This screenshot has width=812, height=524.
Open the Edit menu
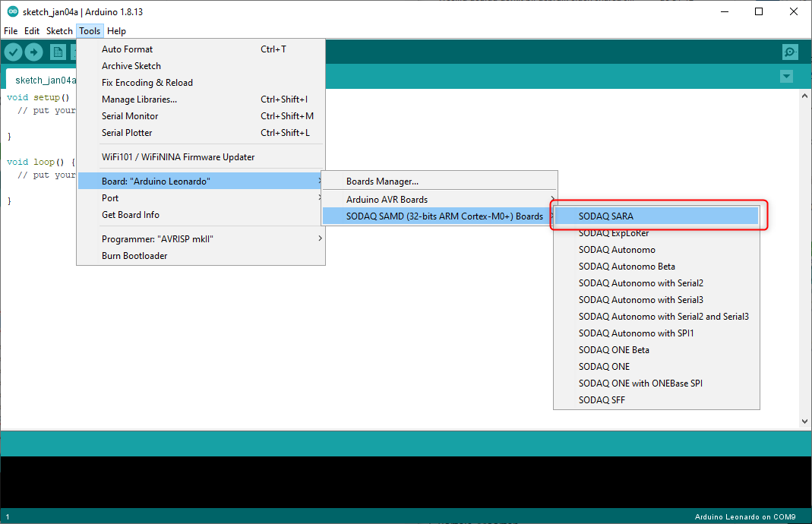click(32, 31)
